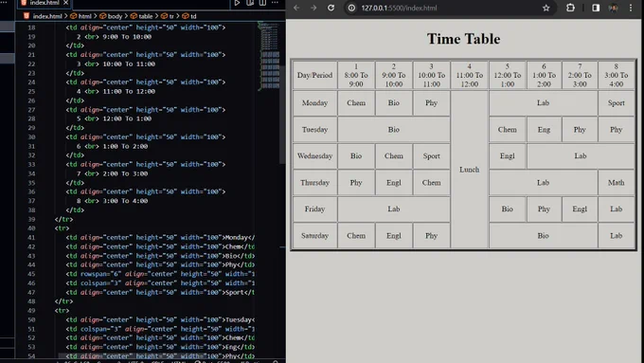
Task: Open the browser profile avatar
Action: pos(613,8)
